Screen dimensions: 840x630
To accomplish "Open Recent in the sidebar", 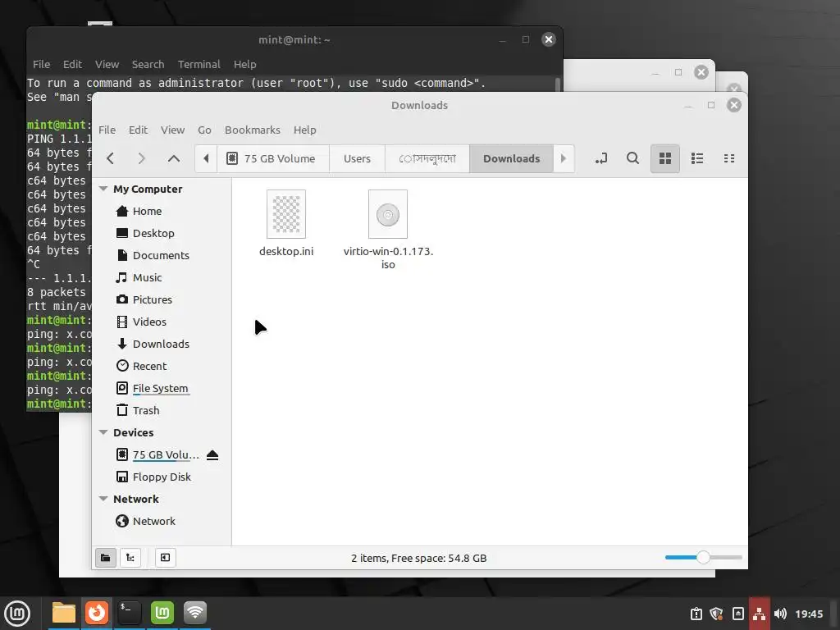I will coord(149,366).
